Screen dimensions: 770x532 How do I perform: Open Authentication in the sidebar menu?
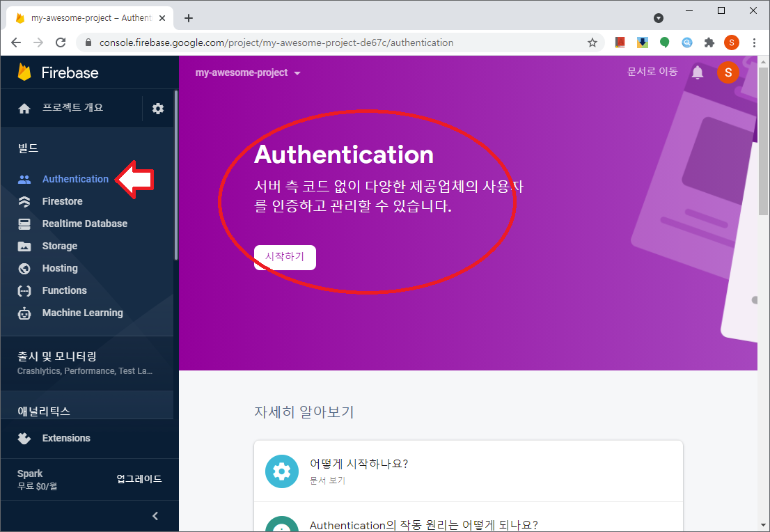click(75, 179)
